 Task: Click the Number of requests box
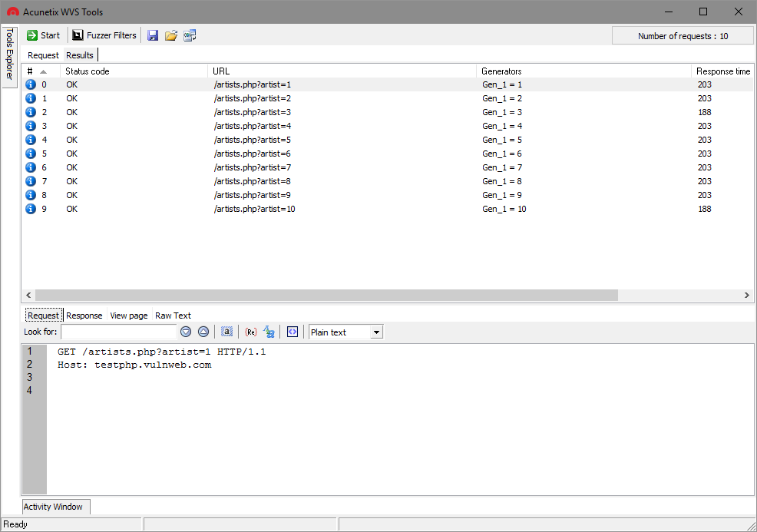683,36
